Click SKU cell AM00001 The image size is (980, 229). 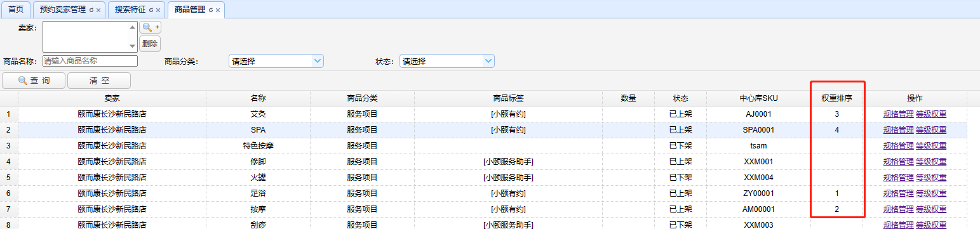coord(758,209)
